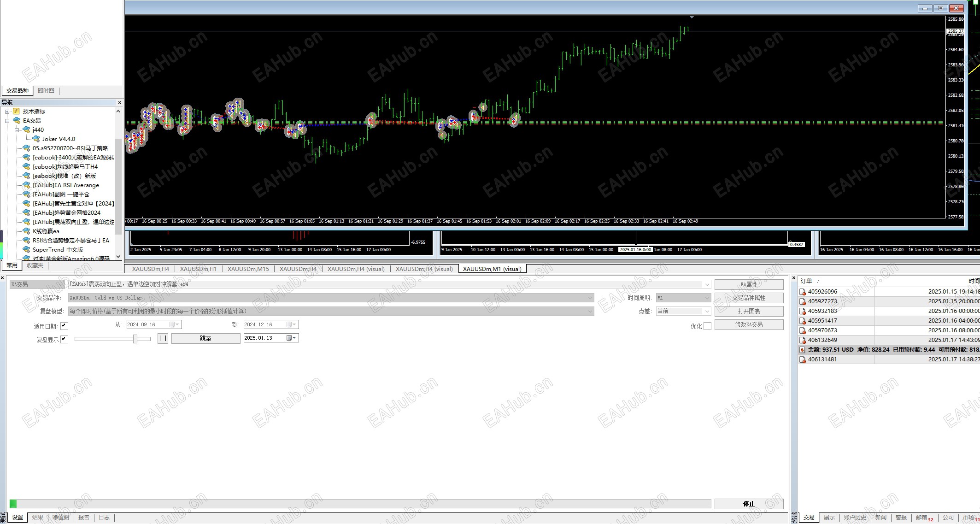Click the SuperTrend-中文版 EA icon
This screenshot has height=524, width=980.
click(26, 249)
